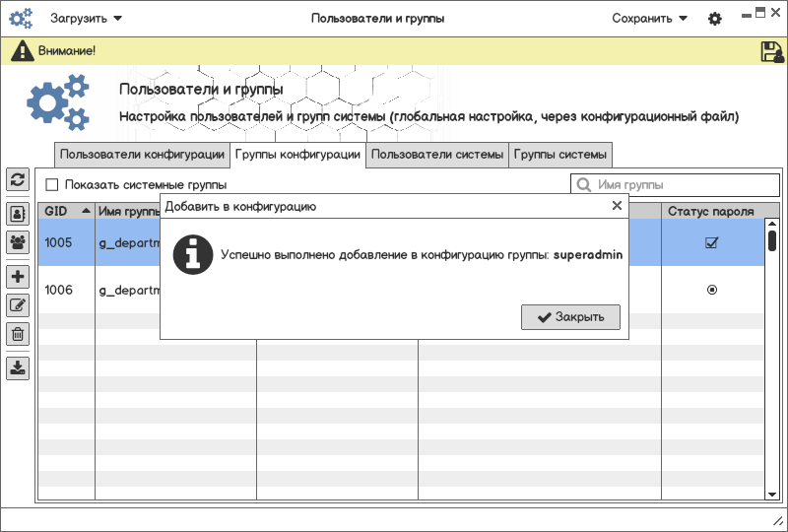This screenshot has width=788, height=532.
Task: Click the download import icon in sidebar
Action: [x=18, y=368]
